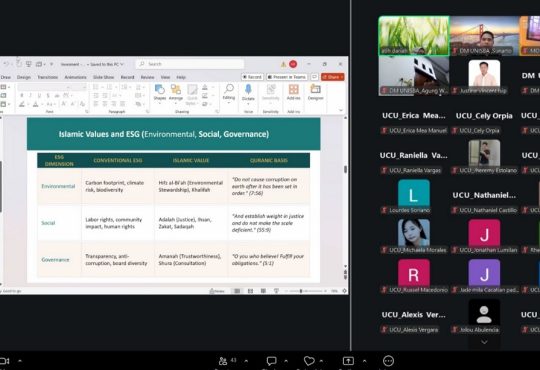Click Start From Beginning icon in Quick Access

click(29, 64)
